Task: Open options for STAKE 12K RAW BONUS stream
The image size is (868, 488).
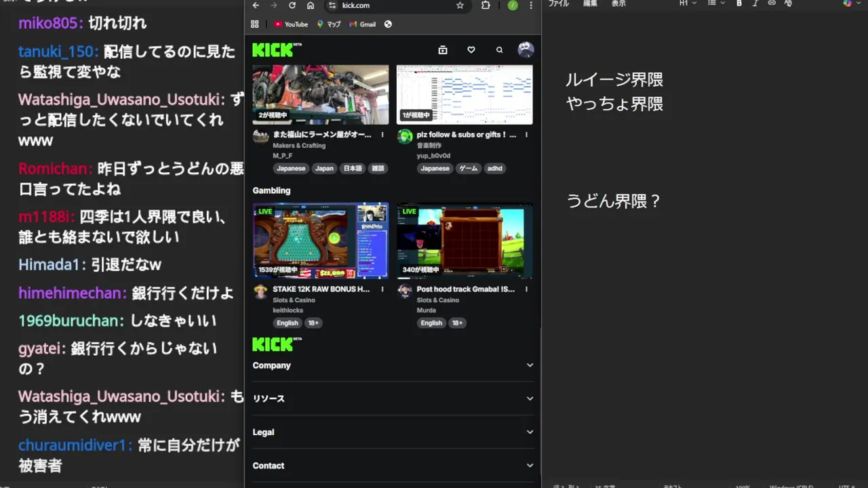Action: pos(382,289)
